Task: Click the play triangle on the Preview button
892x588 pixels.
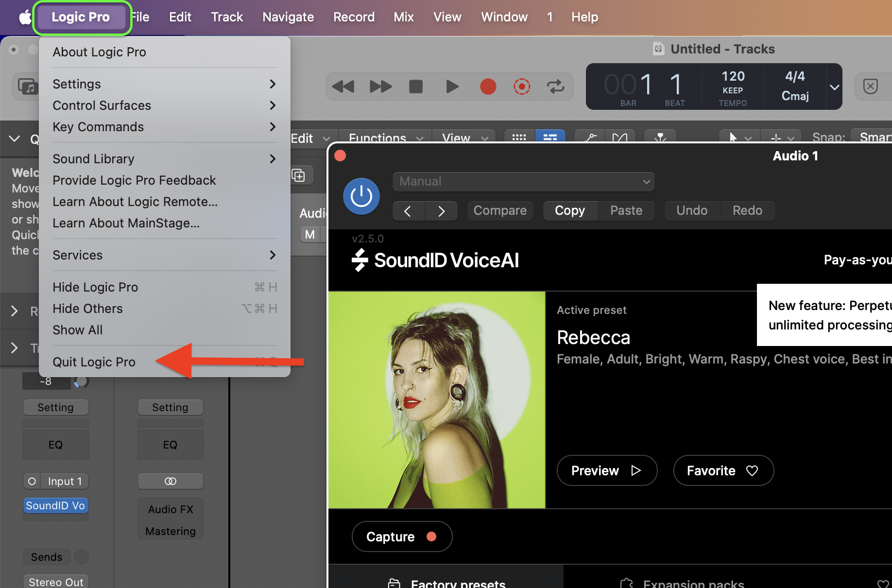Action: 636,470
